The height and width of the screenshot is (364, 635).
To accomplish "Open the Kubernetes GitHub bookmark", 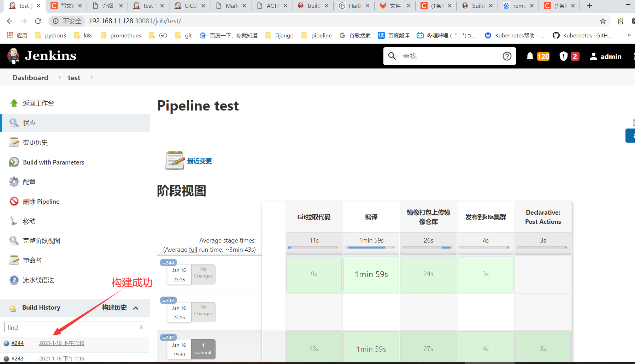I will pyautogui.click(x=583, y=35).
